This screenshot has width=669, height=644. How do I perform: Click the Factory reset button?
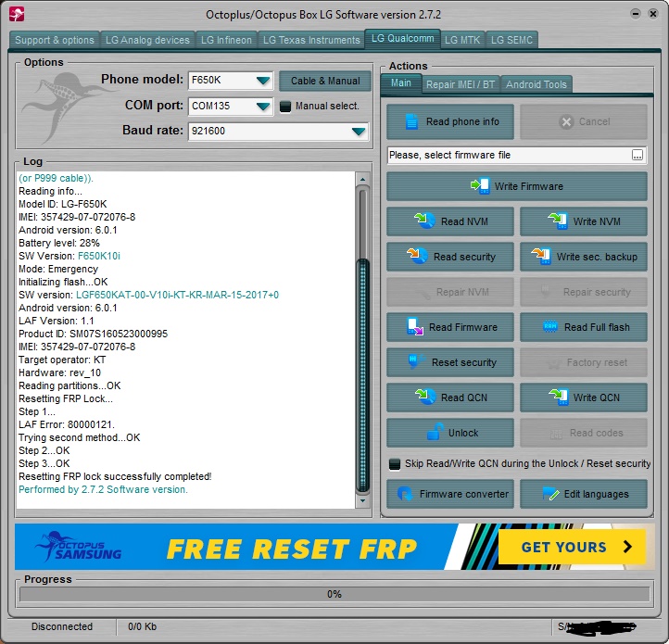tap(584, 362)
